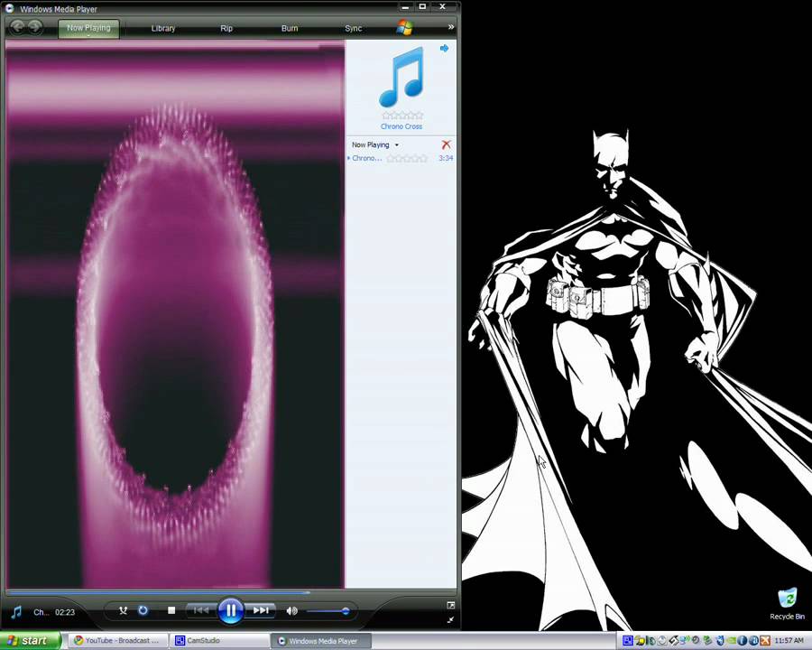The width and height of the screenshot is (812, 650).
Task: Open the Recycle Bin on desktop
Action: click(x=787, y=604)
